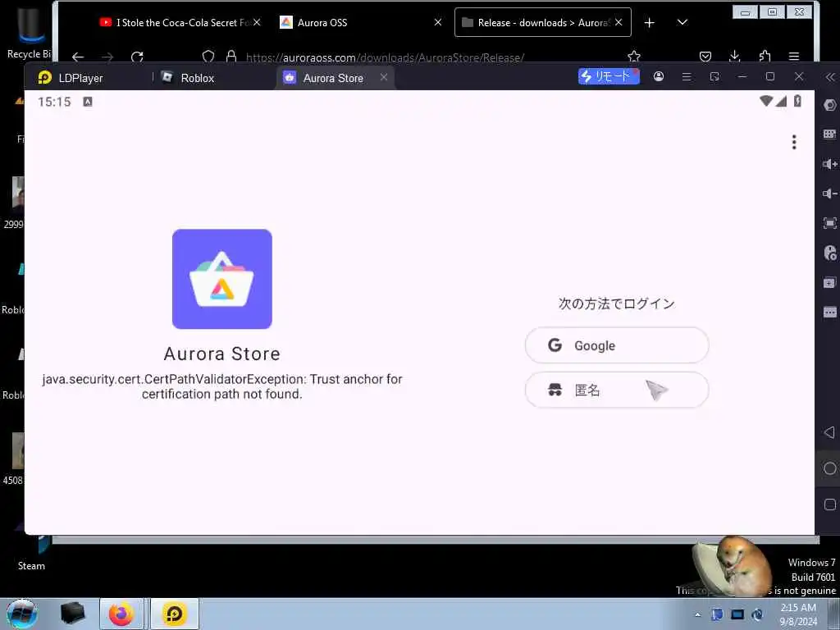The height and width of the screenshot is (630, 840).
Task: Expand Firefox list all tabs dropdown
Action: pyautogui.click(x=682, y=22)
